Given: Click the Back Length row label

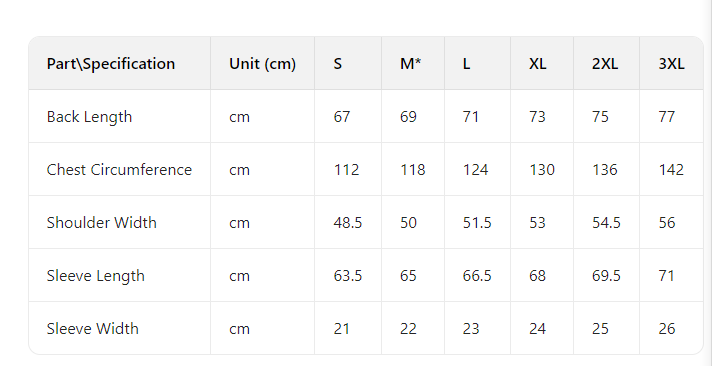Looking at the screenshot, I should (89, 117).
